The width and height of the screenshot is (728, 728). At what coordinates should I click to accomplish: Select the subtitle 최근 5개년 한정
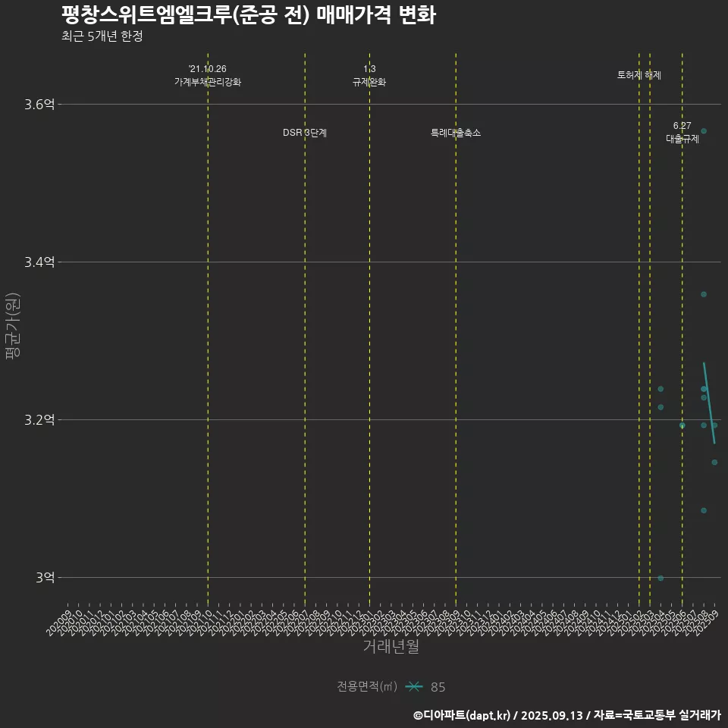tap(102, 36)
